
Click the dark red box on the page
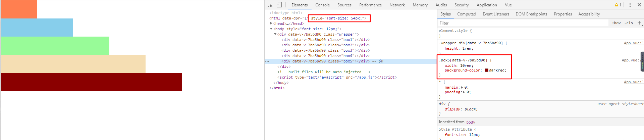click(91, 82)
